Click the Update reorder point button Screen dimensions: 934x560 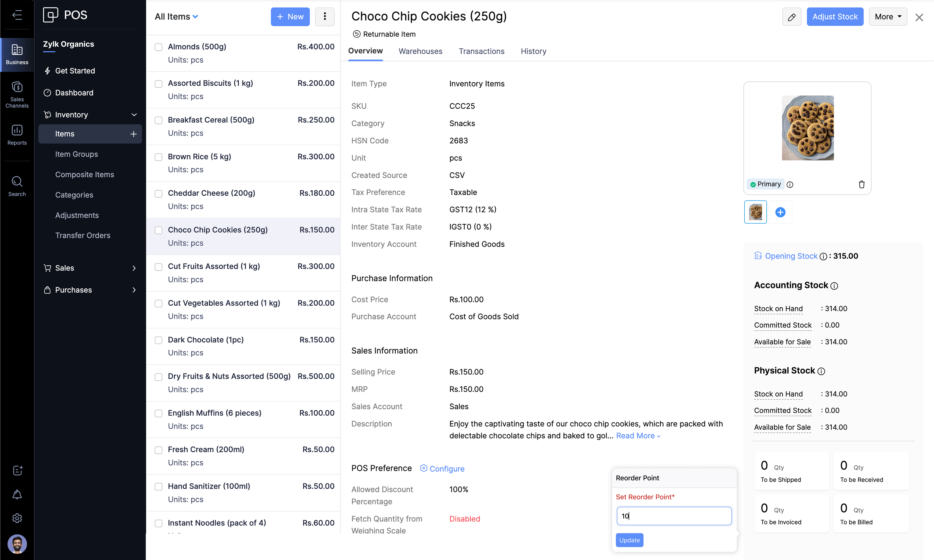point(629,540)
